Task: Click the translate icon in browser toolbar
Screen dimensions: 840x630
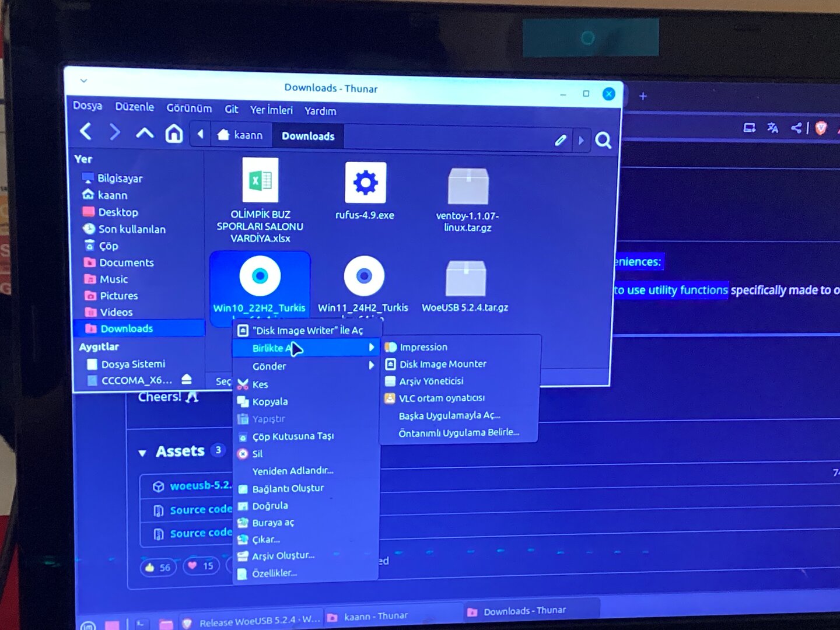Action: pos(773,128)
